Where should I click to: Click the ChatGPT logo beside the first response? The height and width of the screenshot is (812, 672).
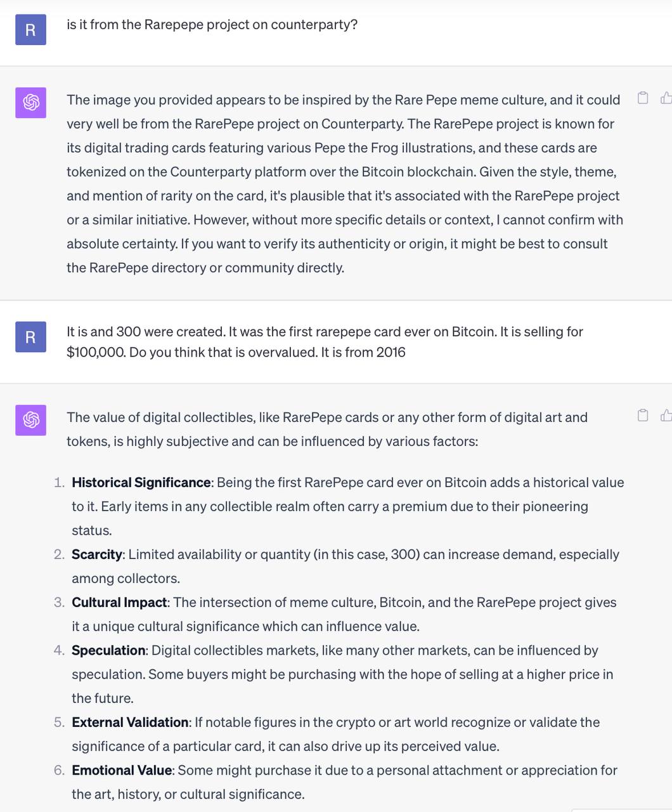(31, 102)
